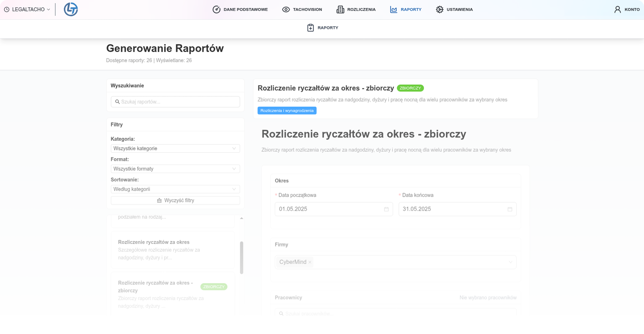This screenshot has width=644, height=334.
Task: Open the Dane Podstawowe gauge icon
Action: pyautogui.click(x=217, y=9)
